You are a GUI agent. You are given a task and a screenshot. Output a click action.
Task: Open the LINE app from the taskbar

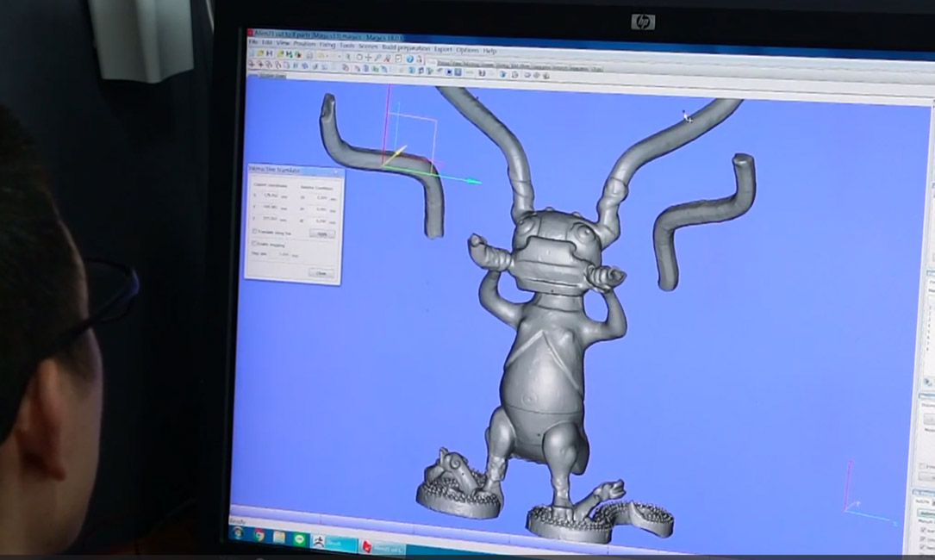click(299, 539)
